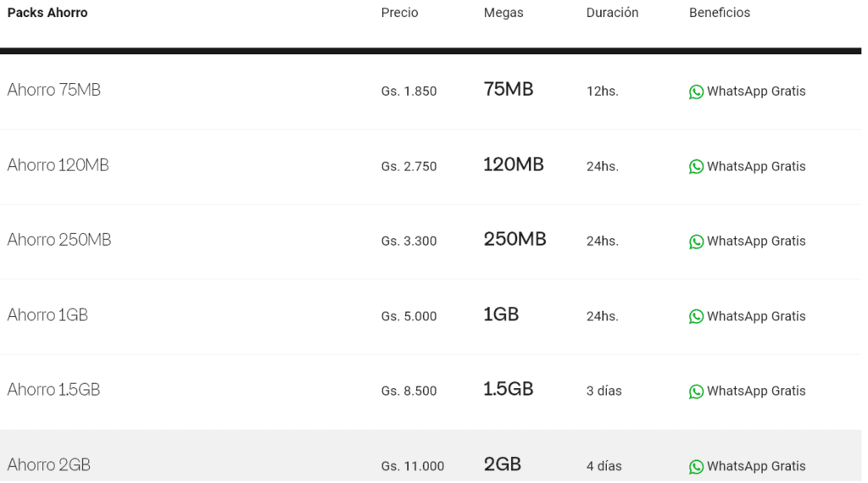Click the Gs. 1.850 price
The image size is (868, 483).
tap(409, 92)
